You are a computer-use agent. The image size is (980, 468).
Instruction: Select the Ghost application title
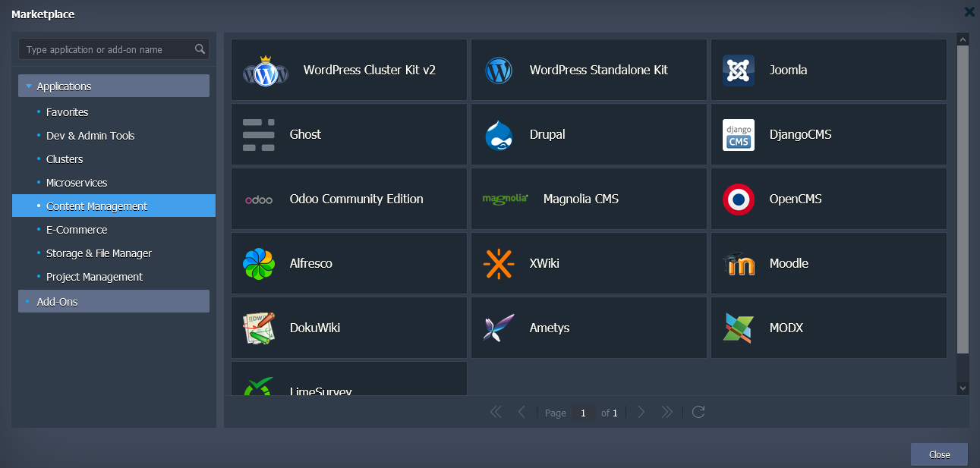point(305,134)
